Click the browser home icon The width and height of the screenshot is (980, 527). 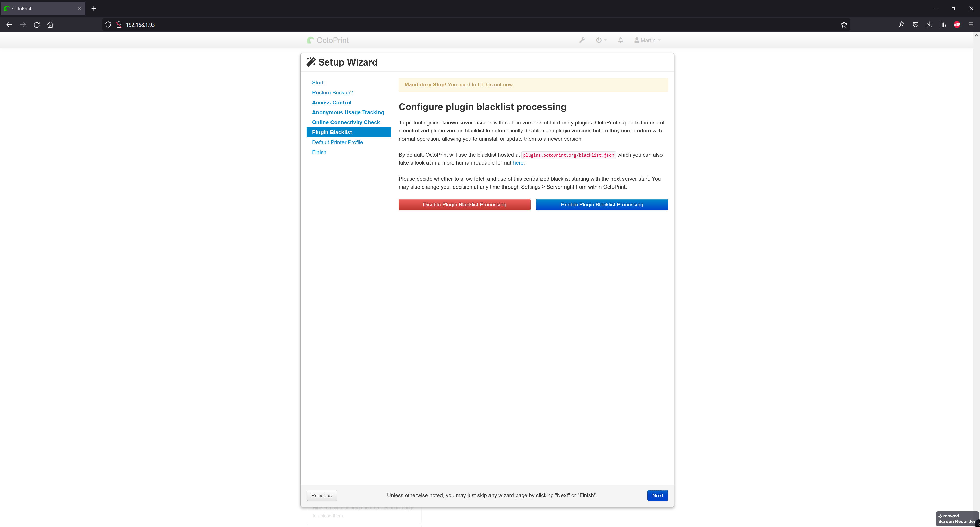coord(50,25)
